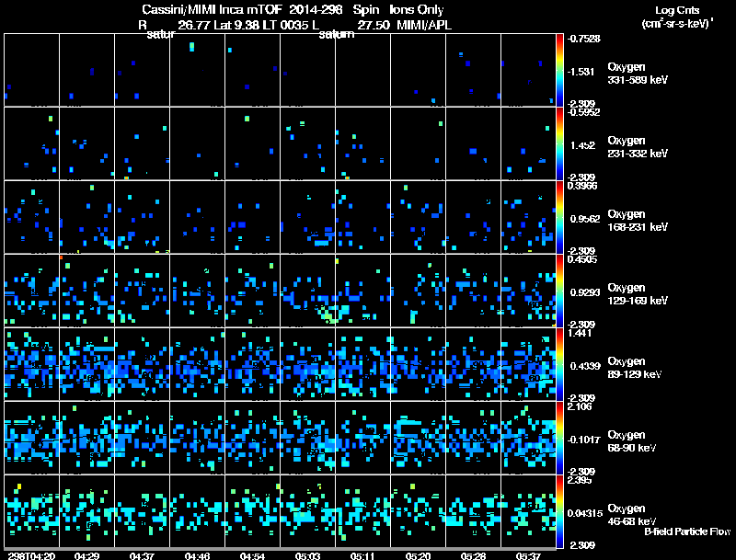Select the '-0.5952' colorbar value
The height and width of the screenshot is (560, 736).
point(584,112)
